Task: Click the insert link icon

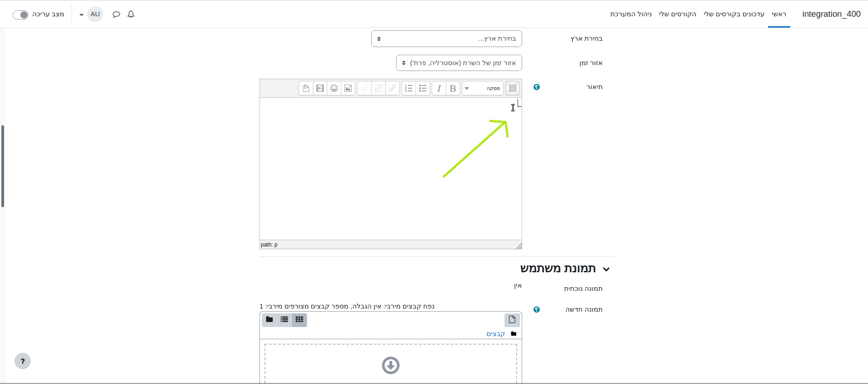Action: (392, 88)
